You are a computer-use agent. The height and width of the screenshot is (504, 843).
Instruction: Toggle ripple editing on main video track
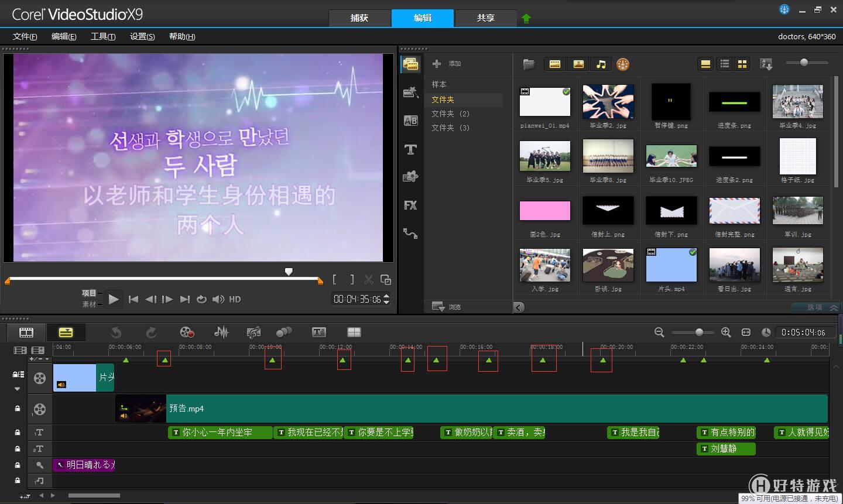click(18, 375)
